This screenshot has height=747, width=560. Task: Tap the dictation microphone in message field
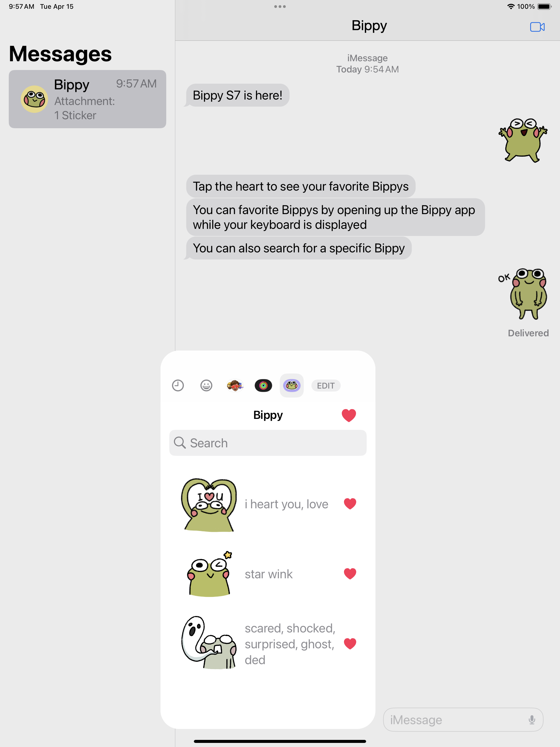coord(532,720)
